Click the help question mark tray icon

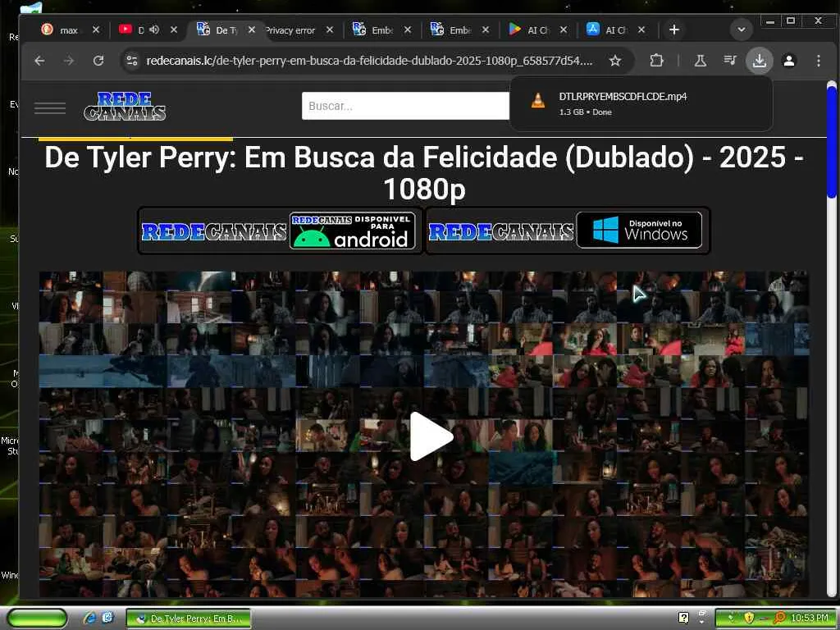(683, 618)
